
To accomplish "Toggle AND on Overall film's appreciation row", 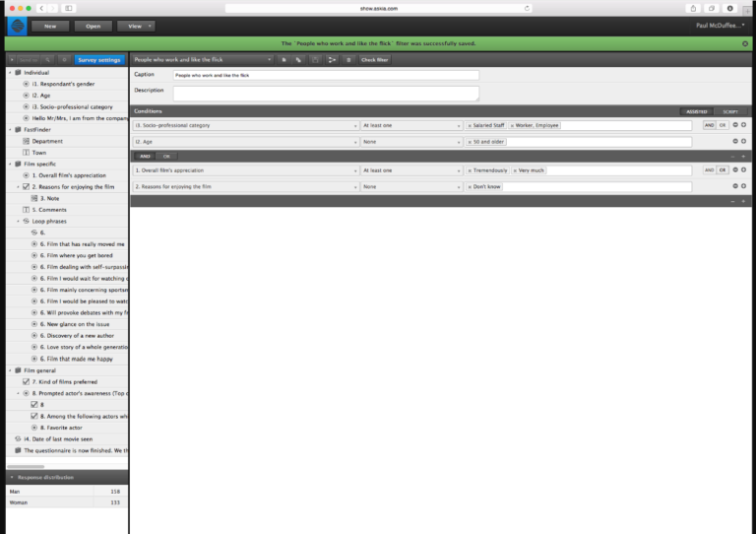I will 709,170.
